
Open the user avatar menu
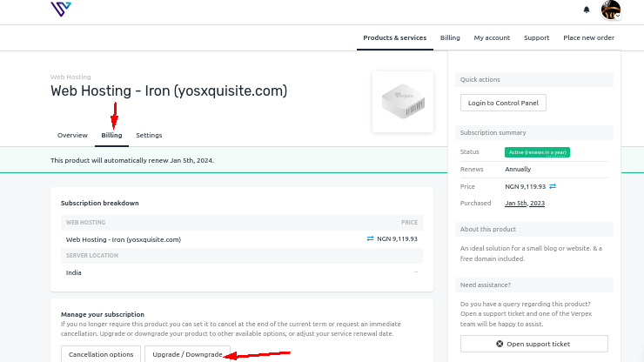[611, 10]
